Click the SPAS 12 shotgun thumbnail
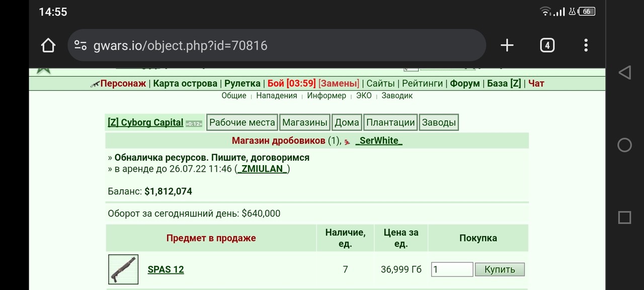Image resolution: width=644 pixels, height=290 pixels. [123, 269]
